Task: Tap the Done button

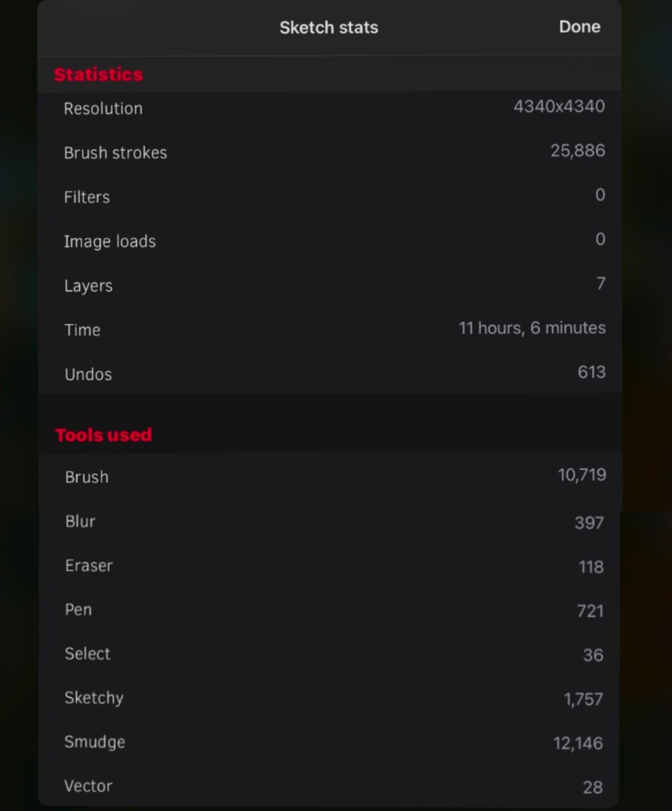Action: click(579, 27)
